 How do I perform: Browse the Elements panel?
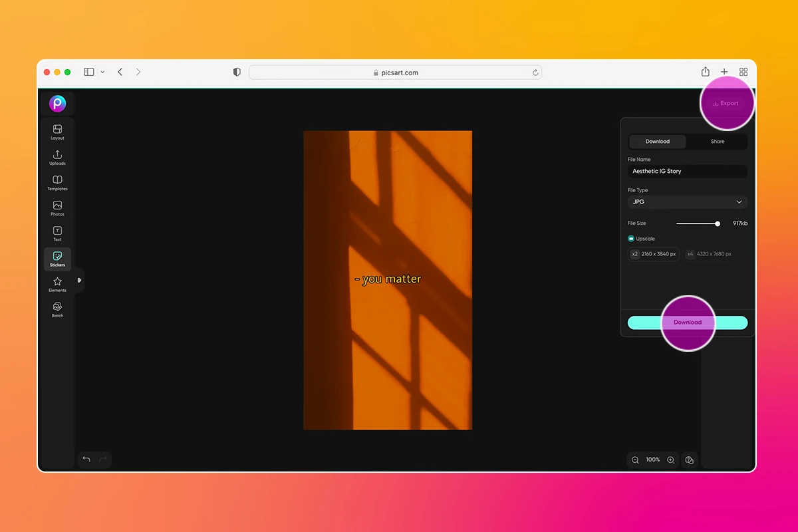tap(57, 284)
